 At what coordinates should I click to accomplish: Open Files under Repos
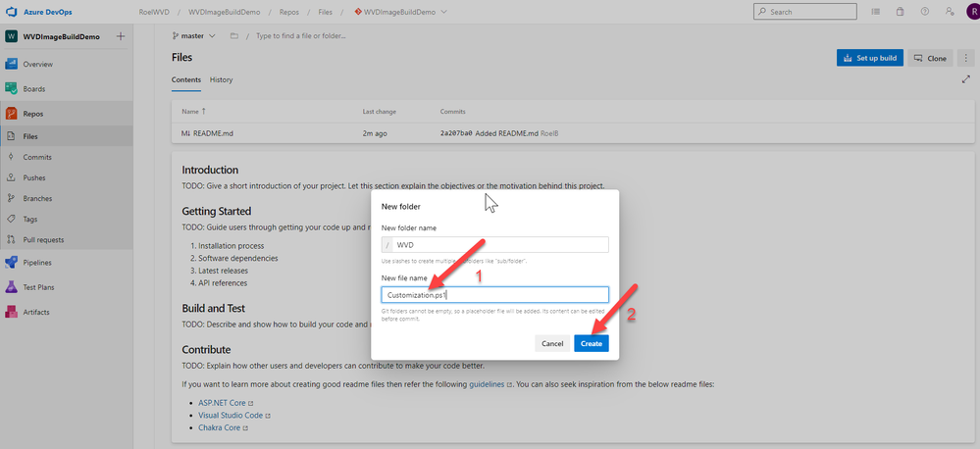[30, 136]
